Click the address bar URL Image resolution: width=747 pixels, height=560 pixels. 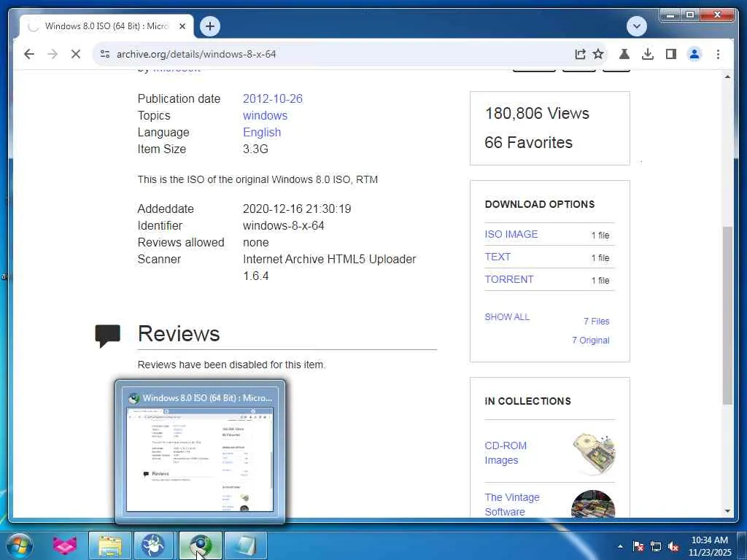click(196, 54)
